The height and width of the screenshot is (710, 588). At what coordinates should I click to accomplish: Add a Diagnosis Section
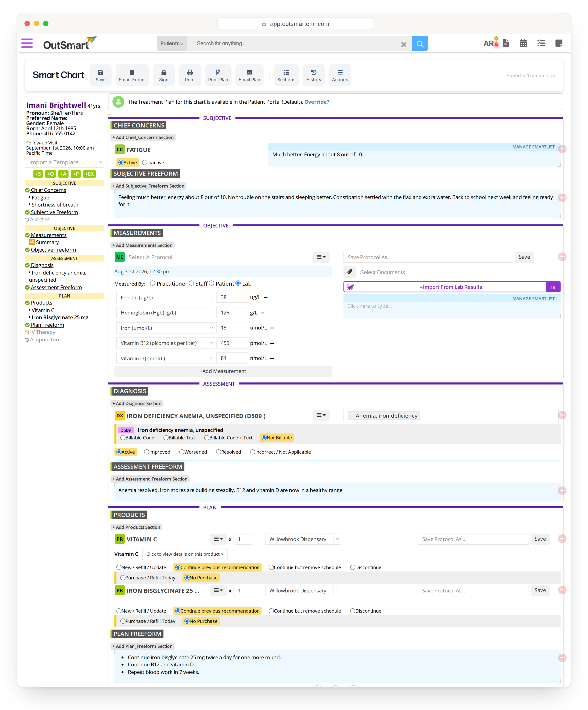pyautogui.click(x=137, y=403)
